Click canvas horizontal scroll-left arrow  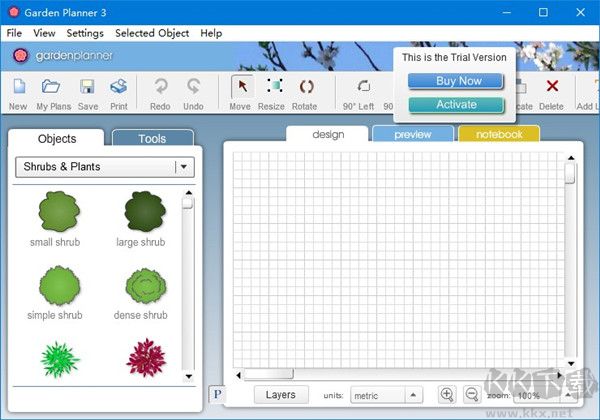[x=238, y=375]
